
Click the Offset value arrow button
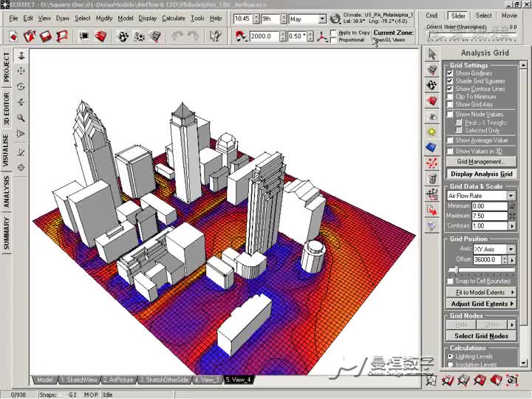click(512, 260)
